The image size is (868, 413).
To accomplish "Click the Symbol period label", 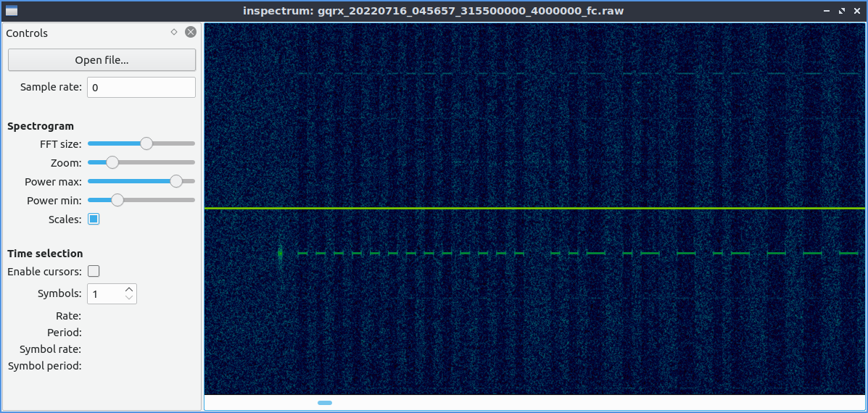I will click(45, 366).
